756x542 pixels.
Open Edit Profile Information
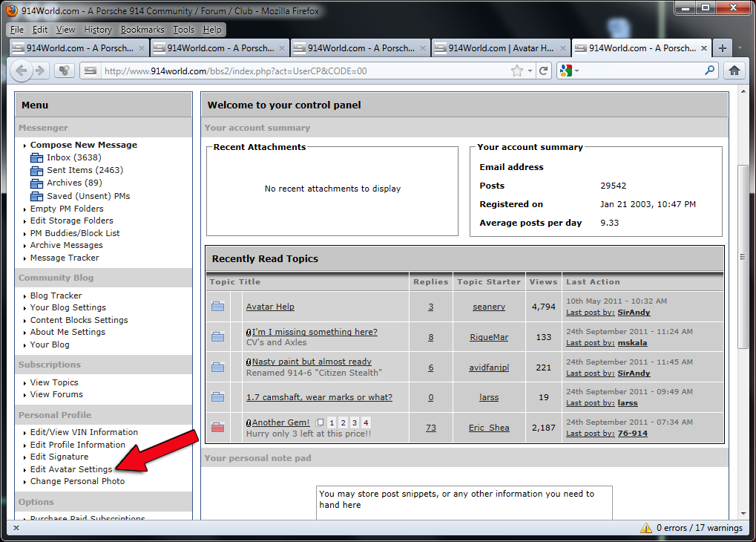coord(78,445)
